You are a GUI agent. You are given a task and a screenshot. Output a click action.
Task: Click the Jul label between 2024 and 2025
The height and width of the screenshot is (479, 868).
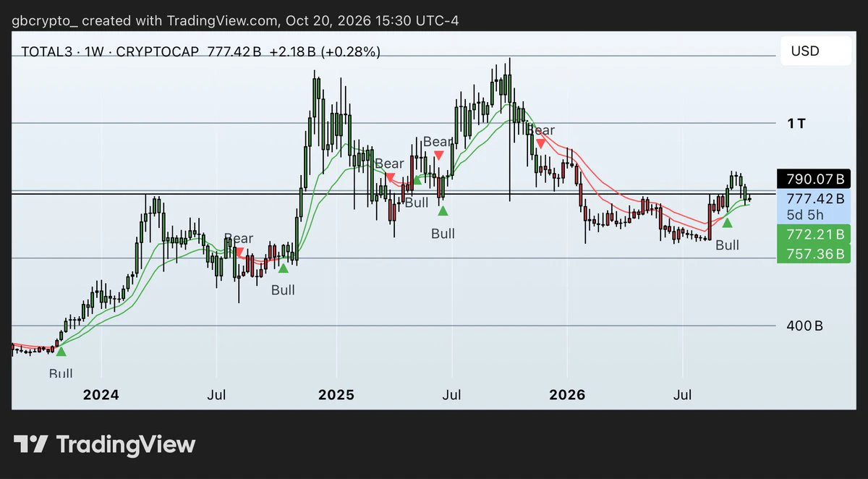pos(216,395)
